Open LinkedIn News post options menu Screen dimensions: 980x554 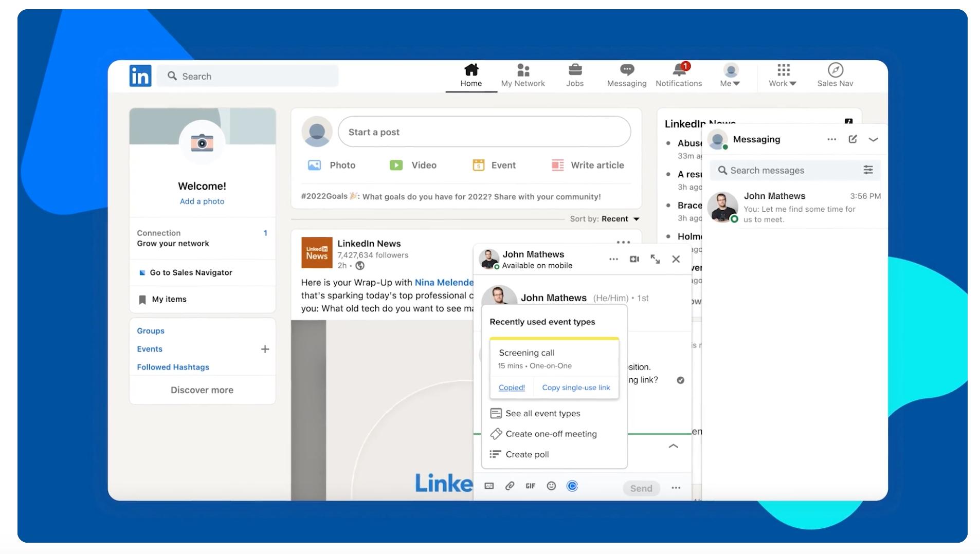pos(623,242)
